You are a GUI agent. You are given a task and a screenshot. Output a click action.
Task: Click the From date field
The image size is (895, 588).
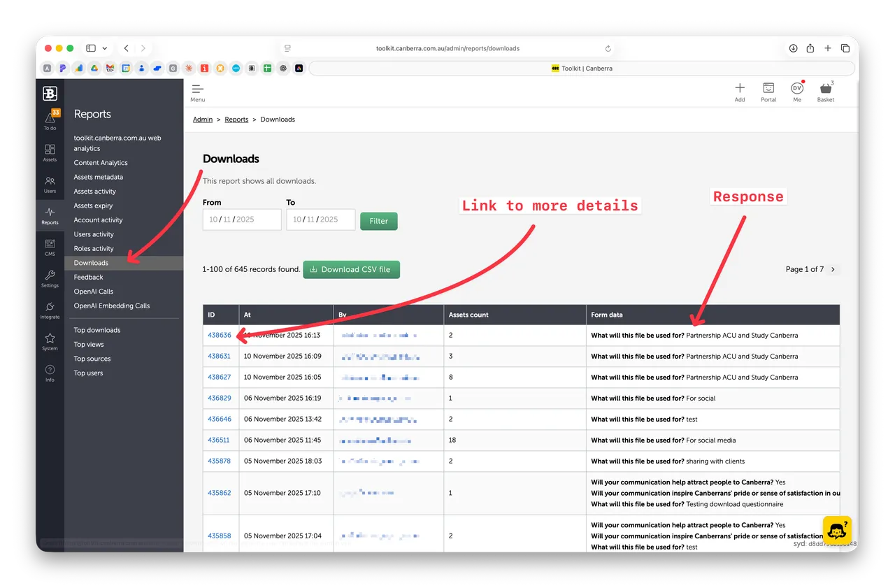pos(242,220)
